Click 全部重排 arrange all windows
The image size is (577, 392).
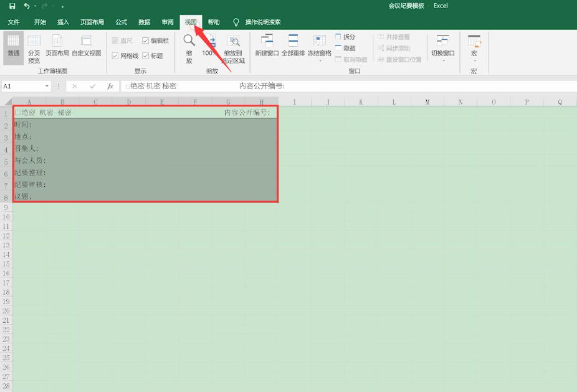[x=293, y=45]
